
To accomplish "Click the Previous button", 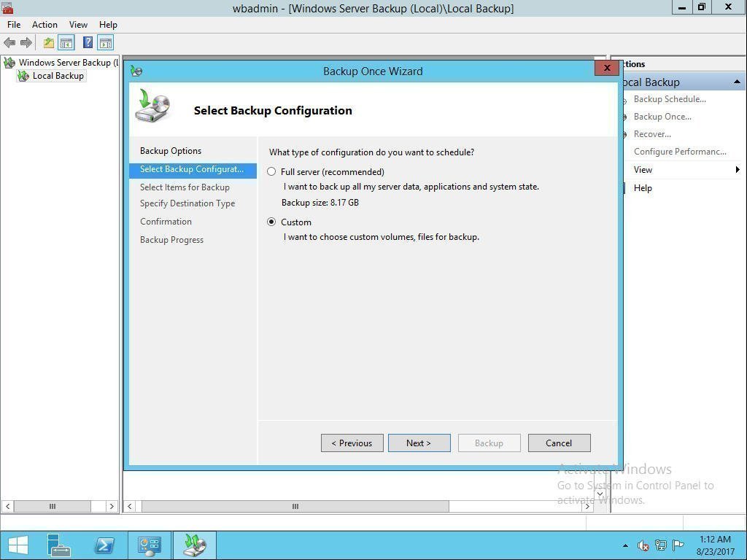I will [x=352, y=443].
